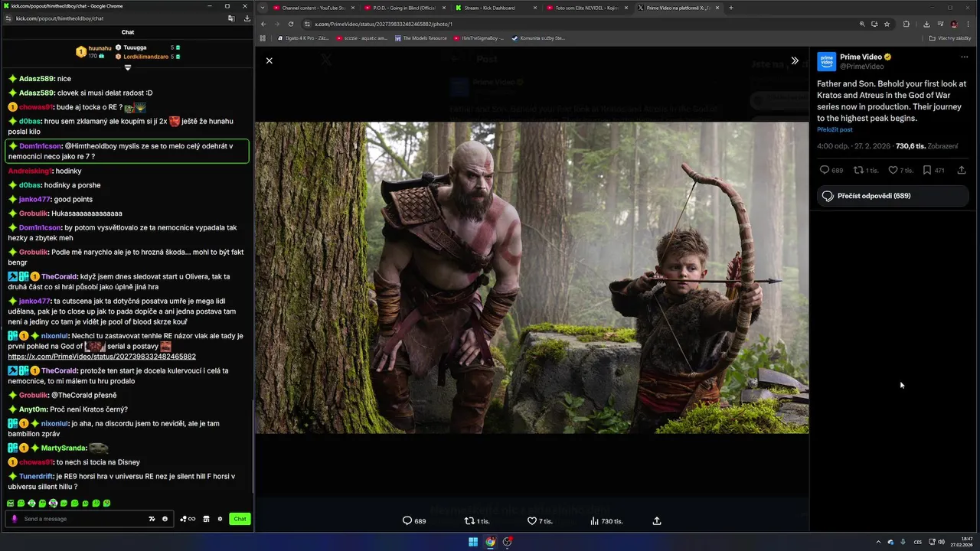The image size is (980, 551).
Task: Open the x.com link in nixonlul's message
Action: (x=102, y=357)
